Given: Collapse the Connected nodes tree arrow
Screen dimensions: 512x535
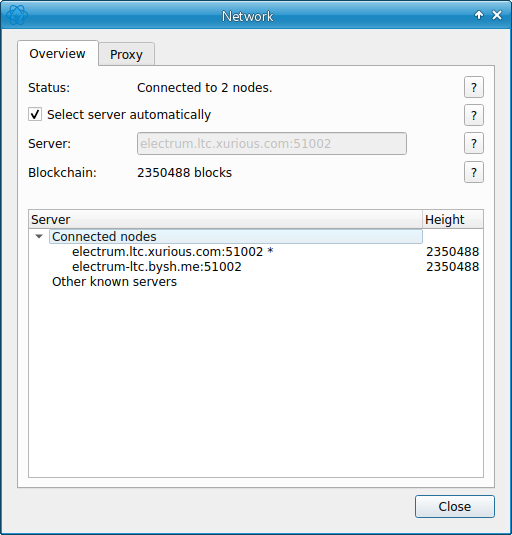Looking at the screenshot, I should pyautogui.click(x=39, y=236).
